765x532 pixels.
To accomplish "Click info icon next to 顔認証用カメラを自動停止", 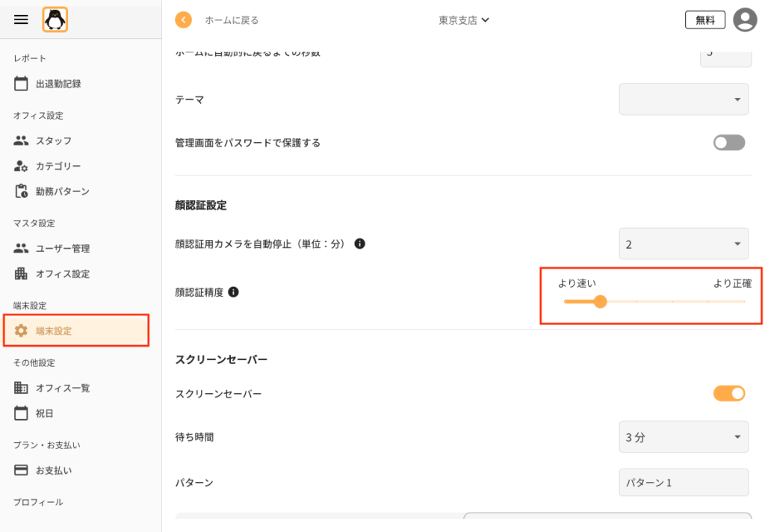I will coord(359,244).
